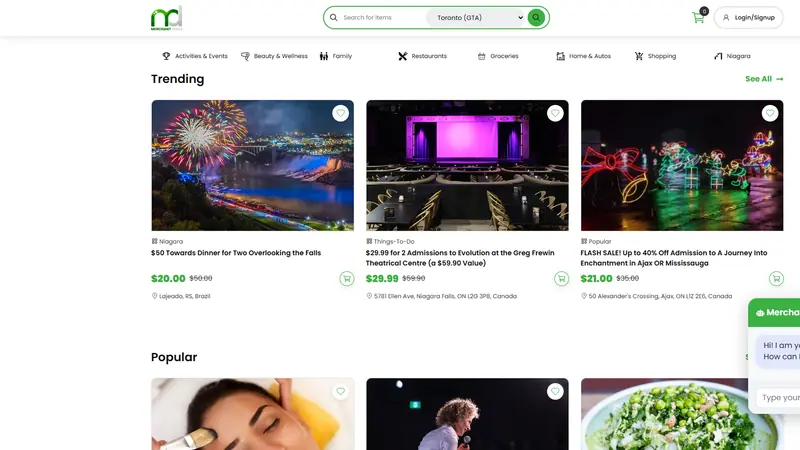The width and height of the screenshot is (800, 450).
Task: Click Things-To-Do tag on Evolution deal
Action: point(390,241)
